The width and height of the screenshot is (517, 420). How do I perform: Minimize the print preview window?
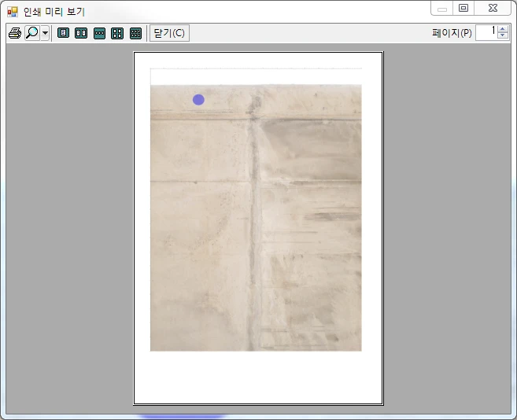[441, 8]
